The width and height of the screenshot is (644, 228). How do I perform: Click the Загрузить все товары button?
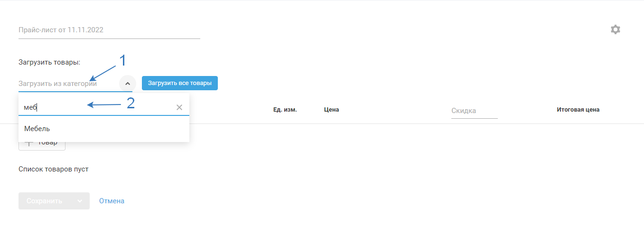coord(180,83)
